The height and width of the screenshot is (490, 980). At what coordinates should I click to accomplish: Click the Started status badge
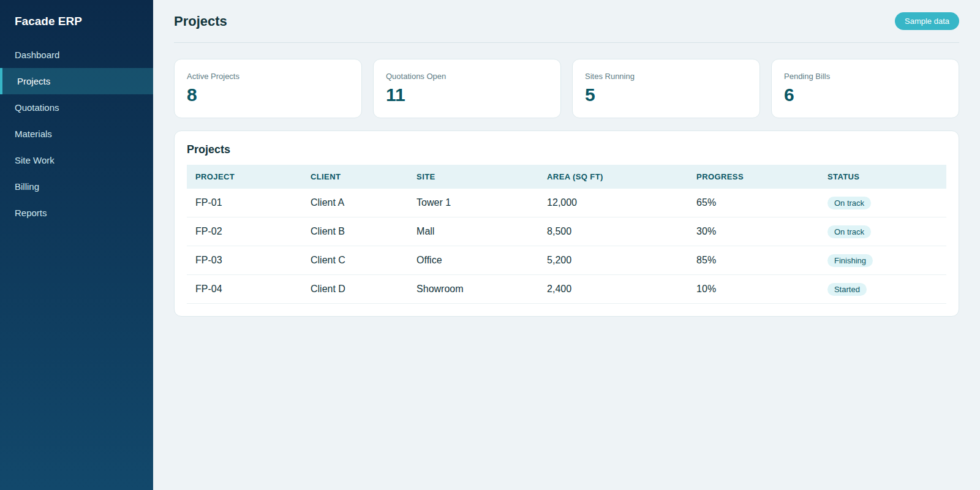[x=847, y=290]
